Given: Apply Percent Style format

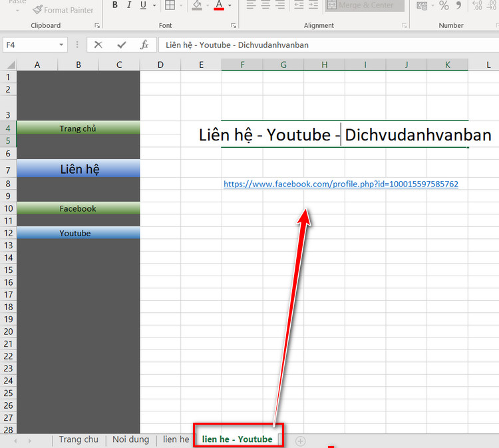Looking at the screenshot, I should 444,5.
